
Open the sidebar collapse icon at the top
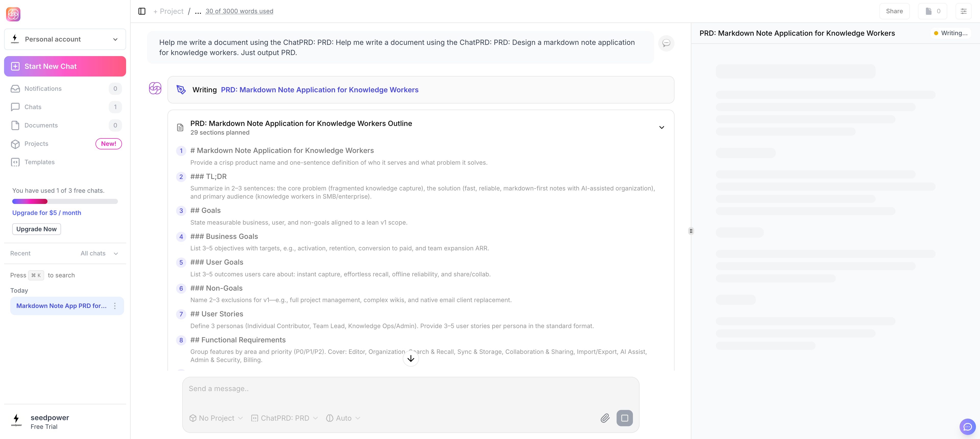[142, 11]
